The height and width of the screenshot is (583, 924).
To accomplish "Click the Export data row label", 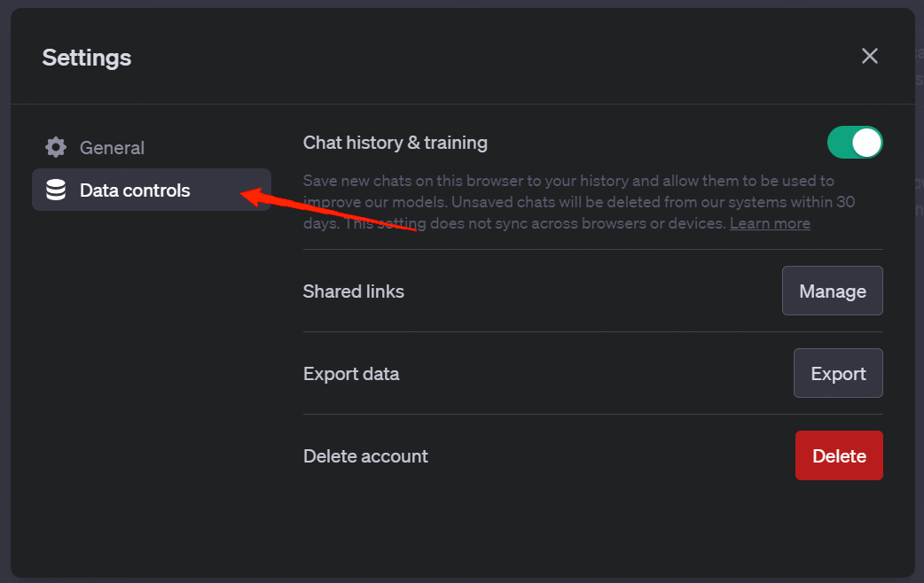I will click(351, 373).
